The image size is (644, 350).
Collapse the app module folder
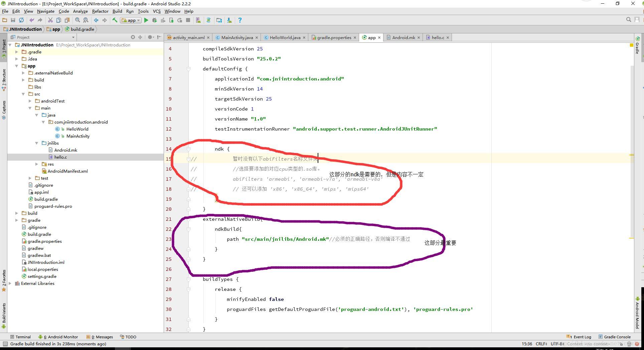(x=17, y=66)
